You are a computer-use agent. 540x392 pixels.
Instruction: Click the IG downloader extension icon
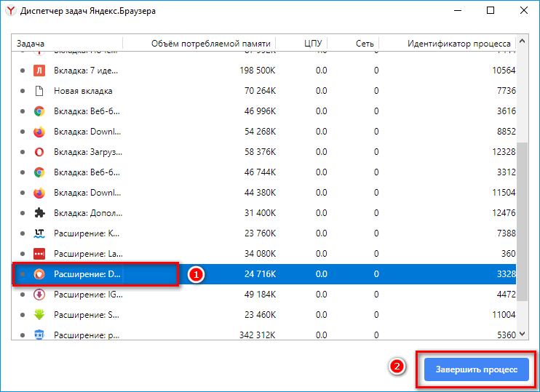coord(39,295)
